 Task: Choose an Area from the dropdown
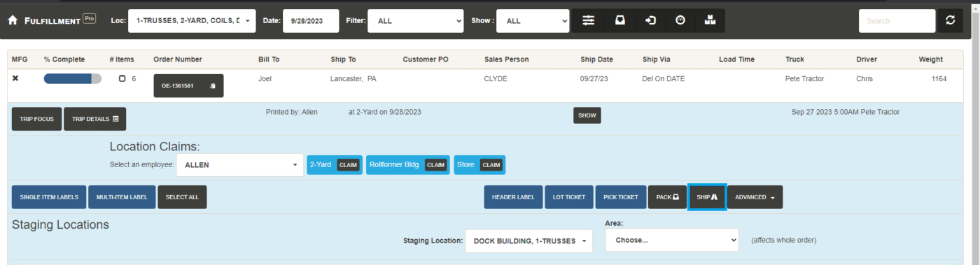672,240
